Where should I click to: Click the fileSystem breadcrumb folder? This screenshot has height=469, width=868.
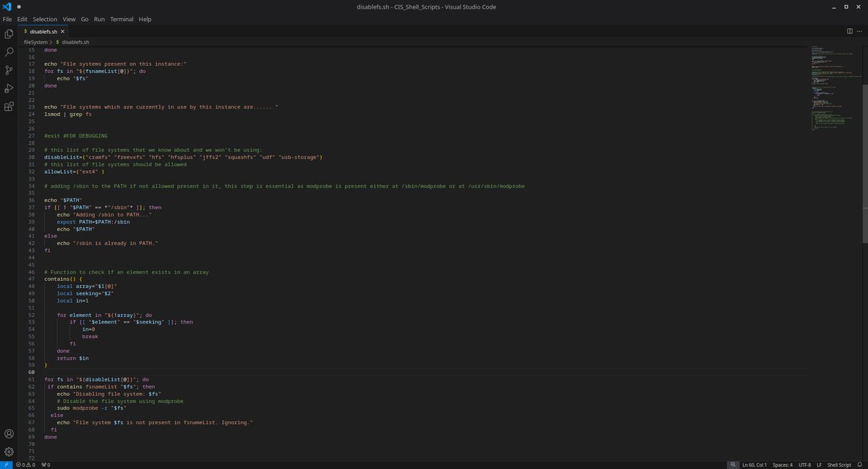pos(35,42)
